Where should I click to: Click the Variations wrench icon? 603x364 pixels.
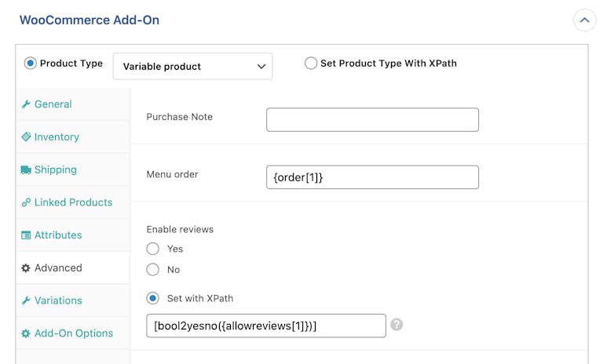pyautogui.click(x=26, y=300)
